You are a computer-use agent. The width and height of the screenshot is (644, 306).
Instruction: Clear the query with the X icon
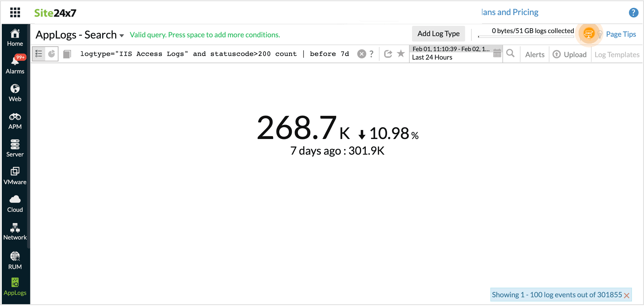click(362, 54)
